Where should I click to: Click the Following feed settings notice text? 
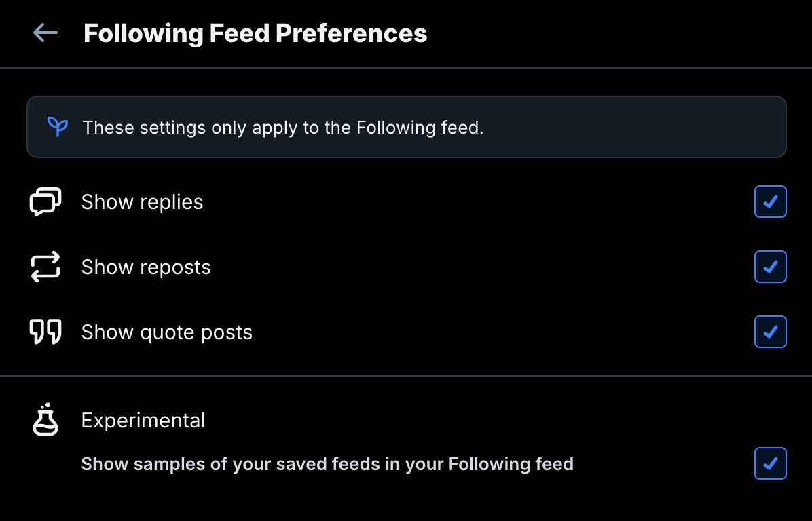point(282,128)
